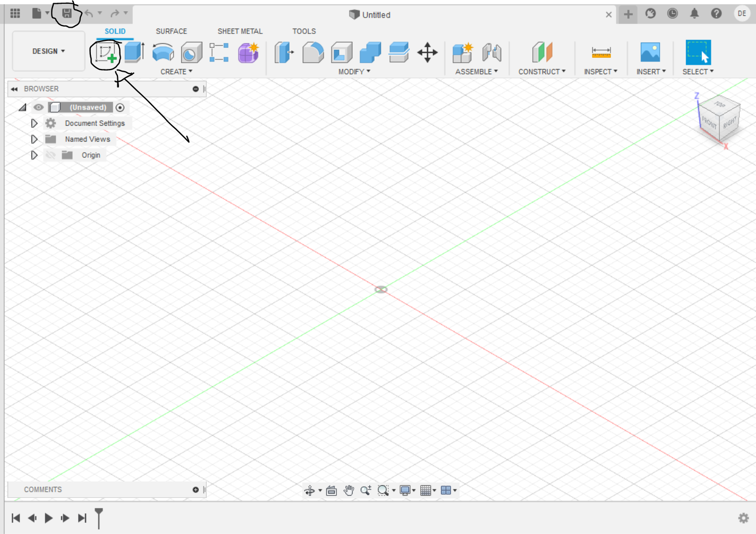Expand the Origin node
The width and height of the screenshot is (756, 534).
point(34,155)
